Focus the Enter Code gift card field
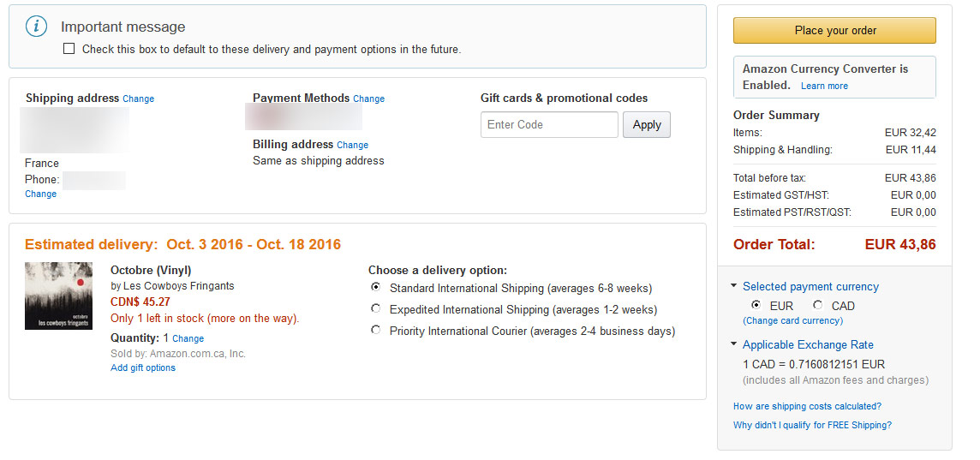980x460 pixels. point(549,124)
